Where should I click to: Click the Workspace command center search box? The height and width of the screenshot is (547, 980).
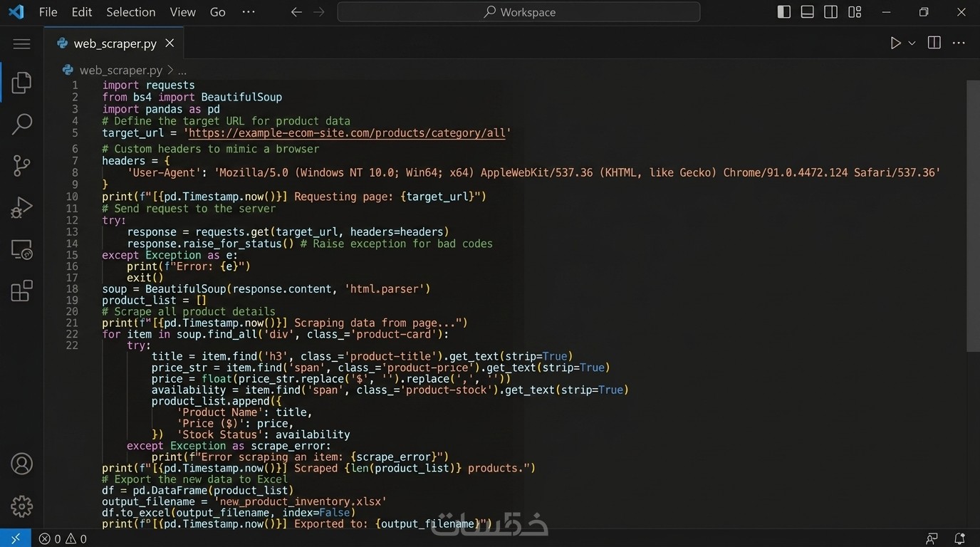click(x=518, y=12)
